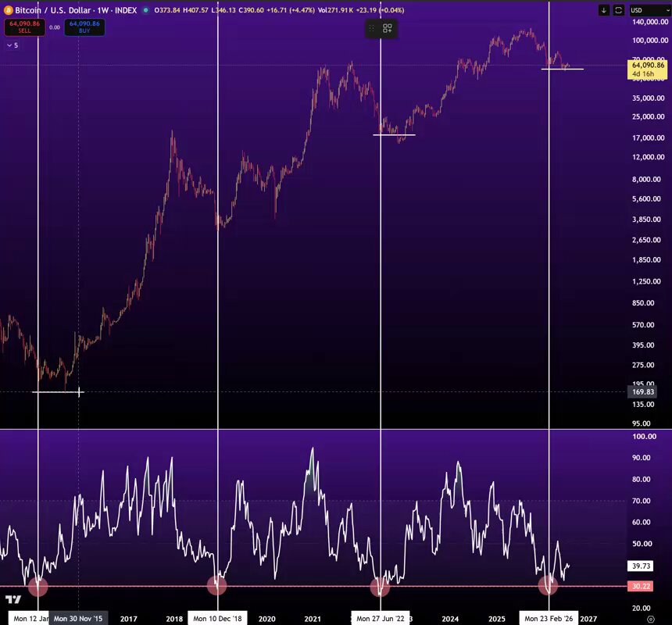Click the blue BUY button
The image size is (672, 625).
click(x=84, y=27)
